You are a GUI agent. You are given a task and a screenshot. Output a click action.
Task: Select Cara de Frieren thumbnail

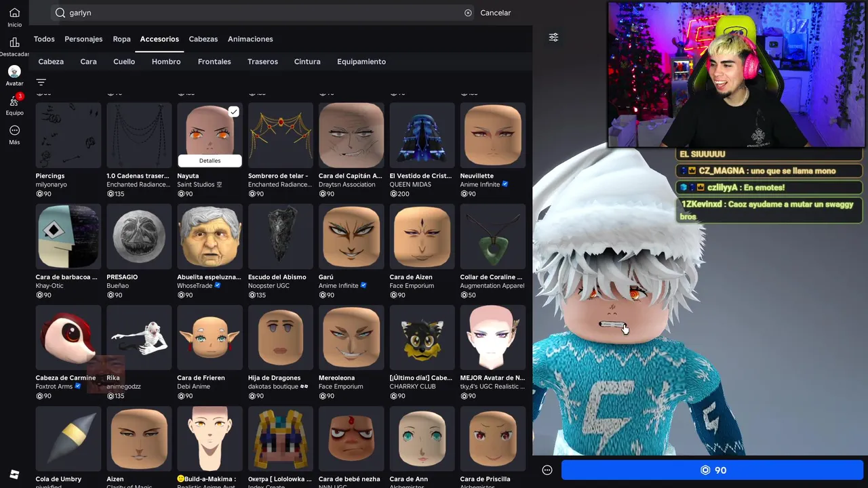(210, 338)
